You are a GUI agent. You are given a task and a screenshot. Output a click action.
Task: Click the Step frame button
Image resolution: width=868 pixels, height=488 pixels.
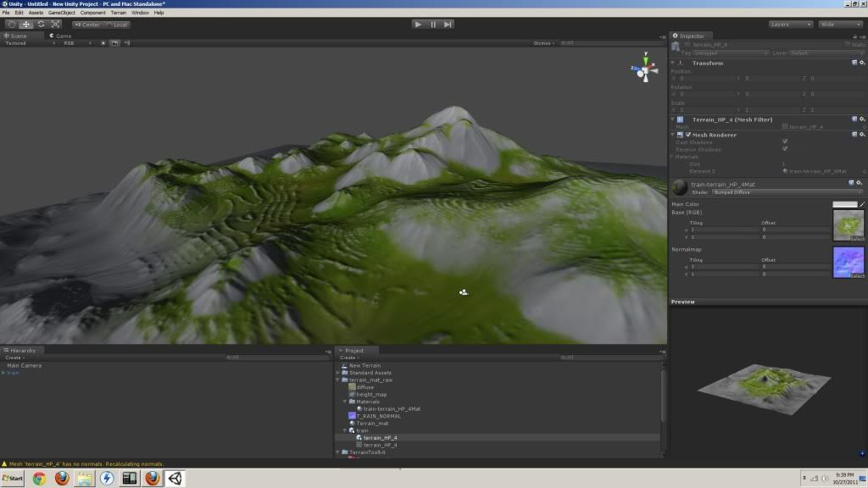pyautogui.click(x=448, y=25)
